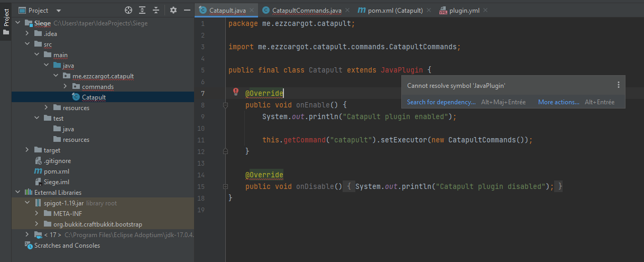Image resolution: width=644 pixels, height=262 pixels.
Task: Open the tooltip three-dot options menu
Action: click(x=619, y=85)
